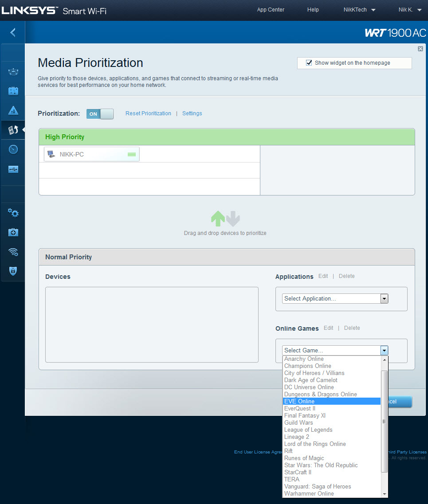Choose Guild Wars from the list
This screenshot has height=504, width=428.
(331, 422)
